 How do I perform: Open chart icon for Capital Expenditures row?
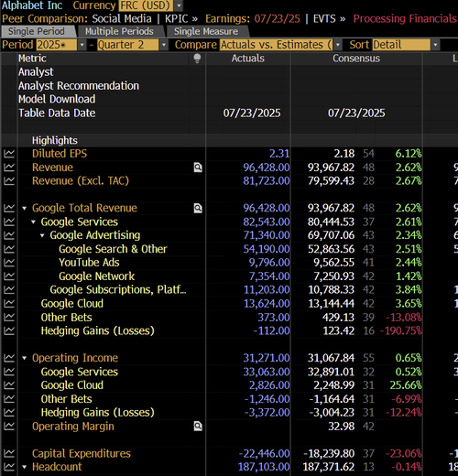click(9, 453)
